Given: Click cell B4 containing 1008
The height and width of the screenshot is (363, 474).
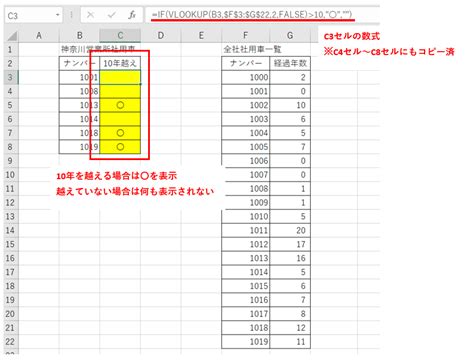Looking at the screenshot, I should (x=79, y=91).
